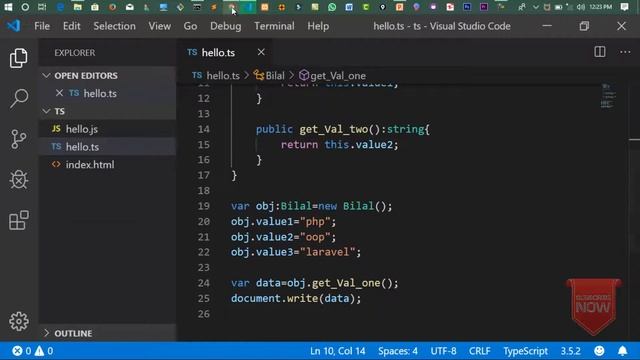Open the Help menu
The height and width of the screenshot is (360, 640).
click(x=318, y=26)
